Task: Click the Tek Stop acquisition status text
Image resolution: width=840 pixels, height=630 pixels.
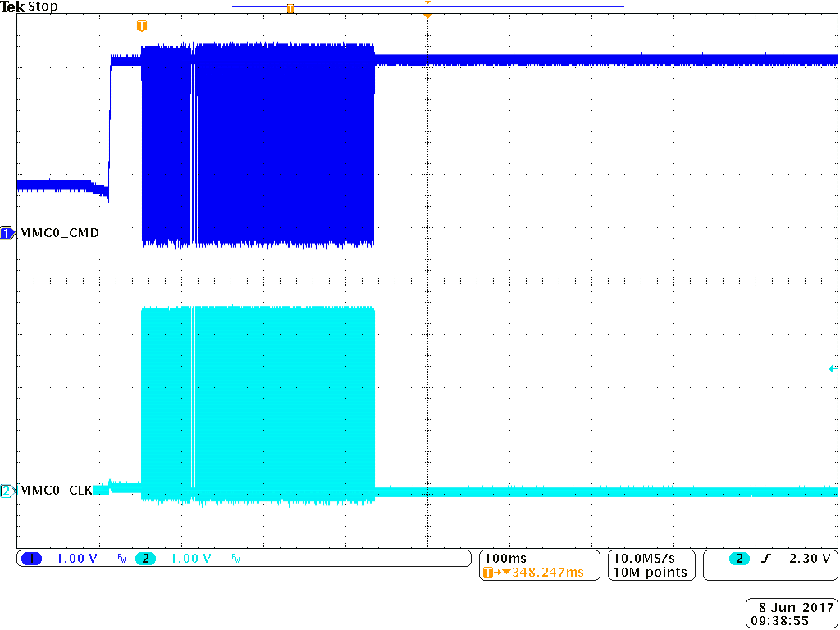Action: pyautogui.click(x=29, y=7)
